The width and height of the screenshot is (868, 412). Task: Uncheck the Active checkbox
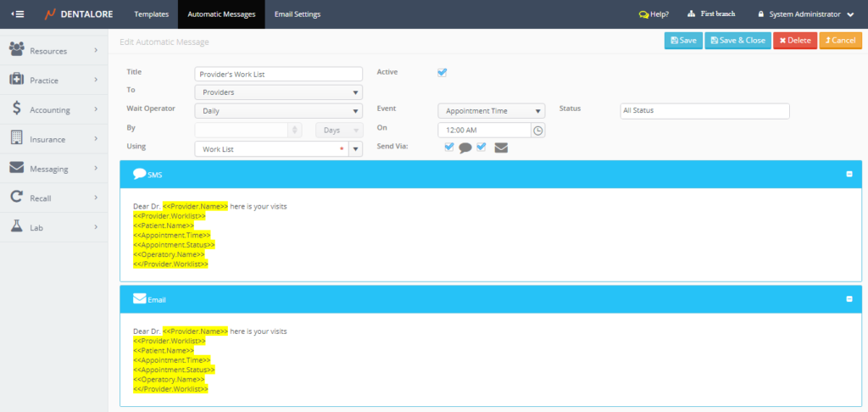click(x=442, y=73)
